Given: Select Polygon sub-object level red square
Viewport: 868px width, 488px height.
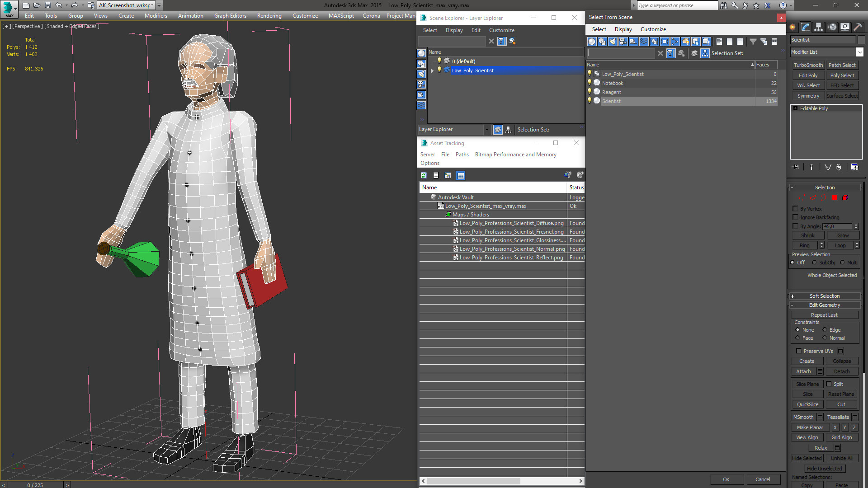Looking at the screenshot, I should (835, 197).
